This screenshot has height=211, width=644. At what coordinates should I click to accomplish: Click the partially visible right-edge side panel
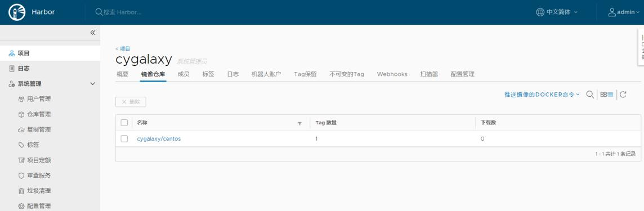(641, 48)
